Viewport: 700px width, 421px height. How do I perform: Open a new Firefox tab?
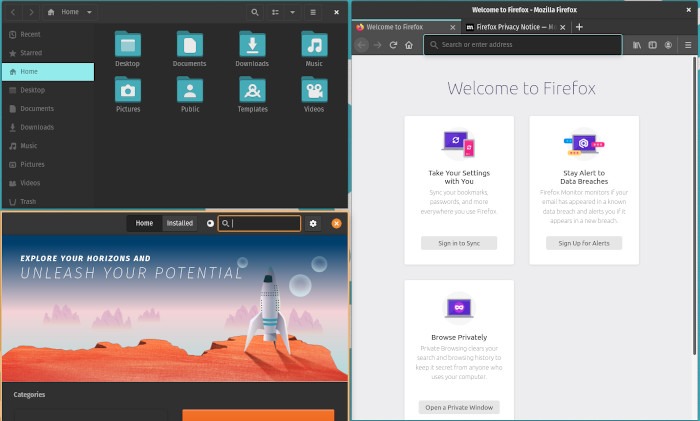(x=579, y=27)
